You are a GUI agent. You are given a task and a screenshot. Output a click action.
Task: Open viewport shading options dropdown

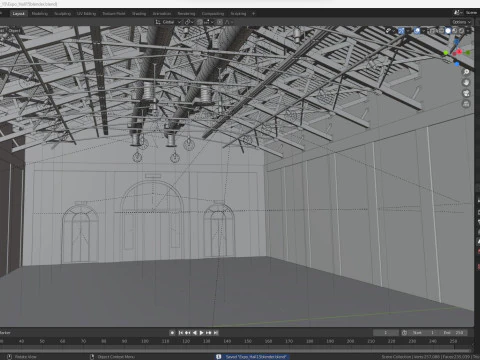(x=468, y=31)
